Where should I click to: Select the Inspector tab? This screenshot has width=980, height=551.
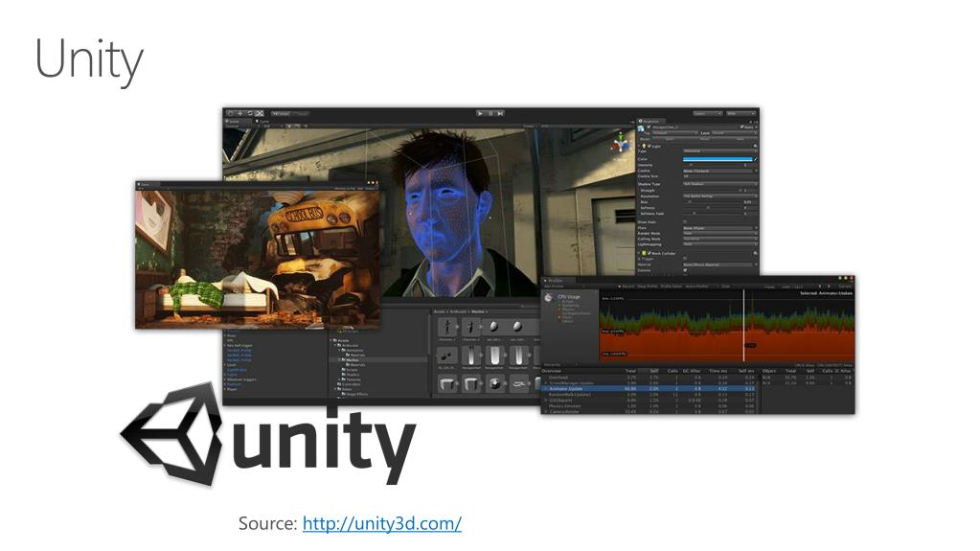click(650, 121)
